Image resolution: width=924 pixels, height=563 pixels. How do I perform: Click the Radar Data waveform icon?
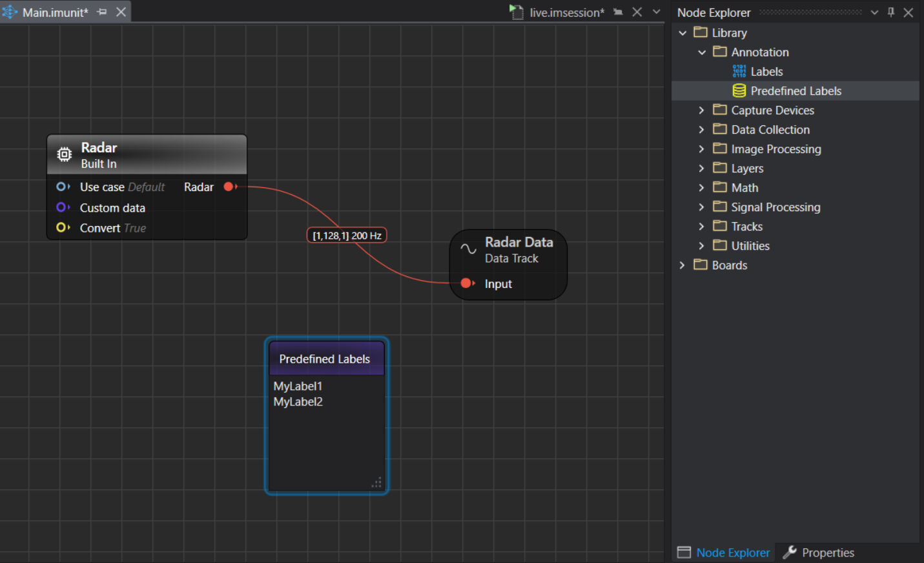pyautogui.click(x=468, y=249)
